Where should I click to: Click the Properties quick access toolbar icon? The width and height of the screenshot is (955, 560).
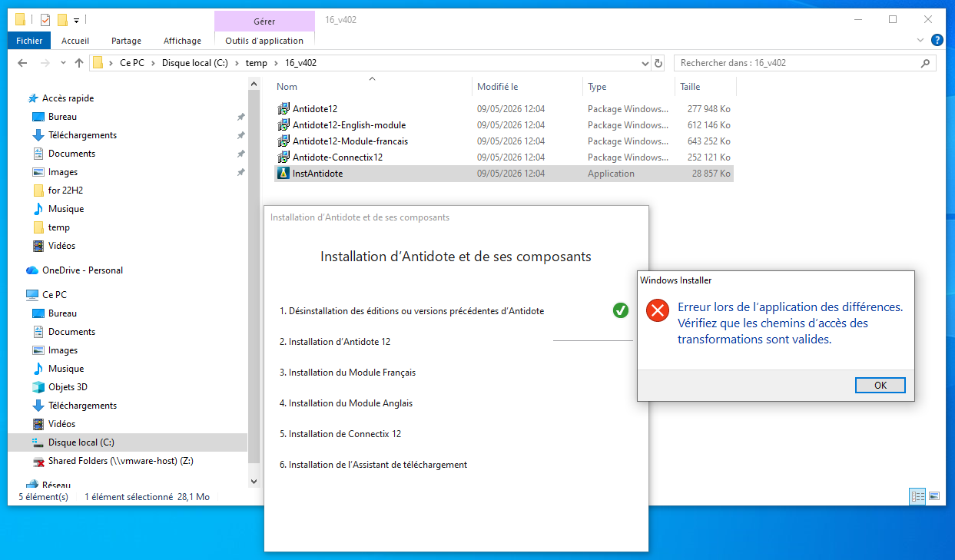[44, 19]
